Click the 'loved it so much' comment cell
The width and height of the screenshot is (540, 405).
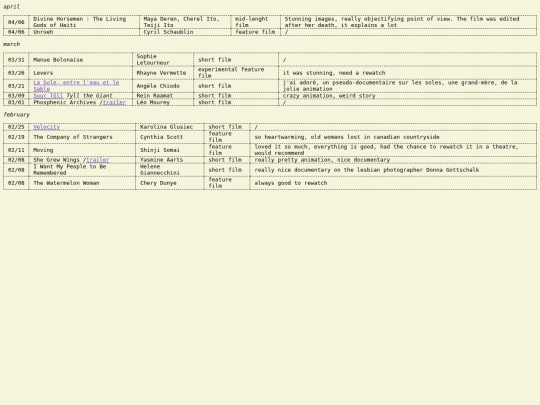[x=393, y=150]
